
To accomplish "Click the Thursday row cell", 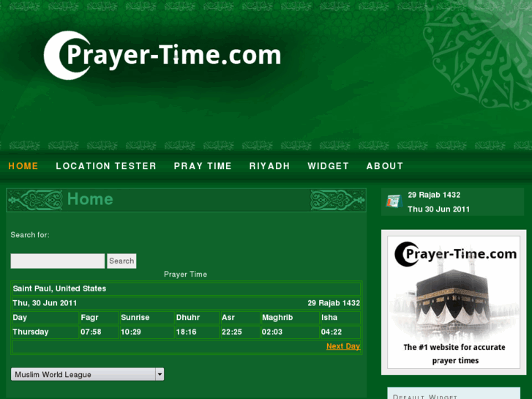I will click(x=45, y=332).
